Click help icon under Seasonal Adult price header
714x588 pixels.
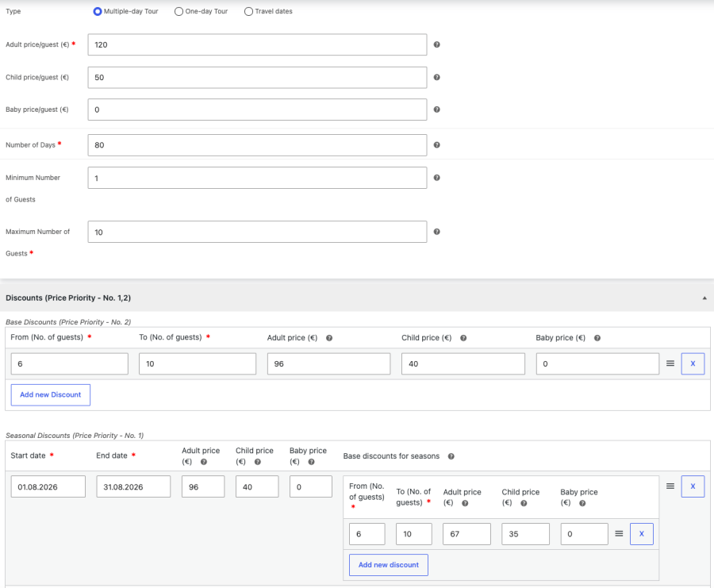[204, 462]
